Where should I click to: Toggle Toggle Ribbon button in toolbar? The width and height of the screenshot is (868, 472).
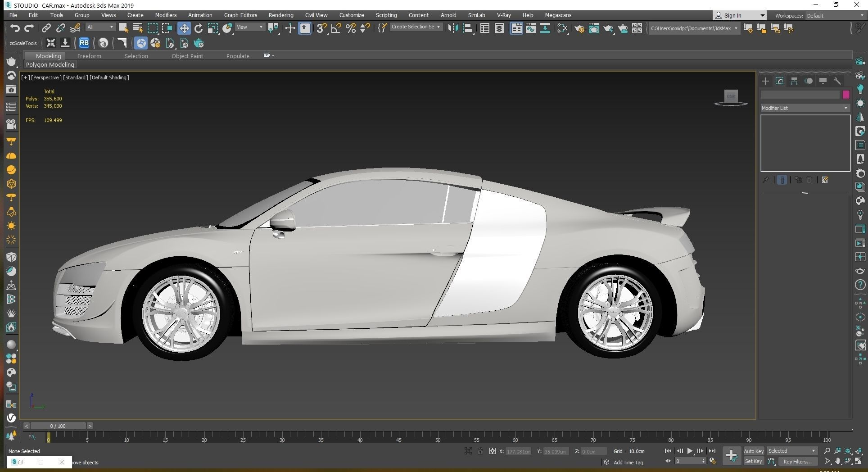click(516, 28)
